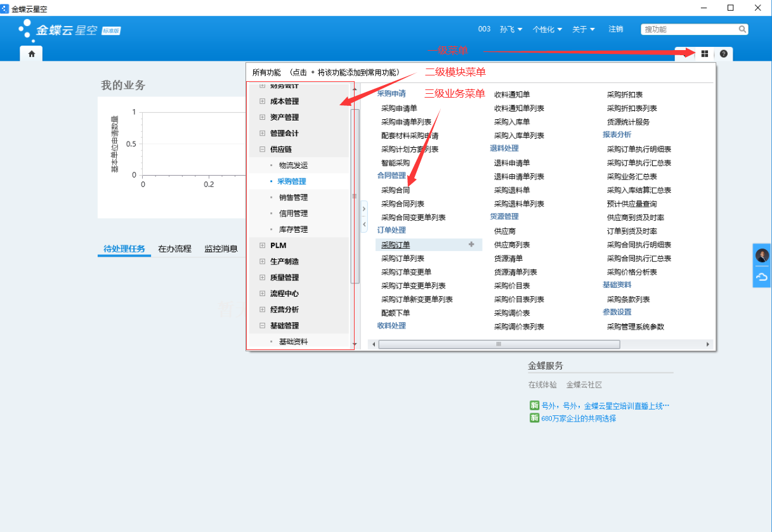Image resolution: width=772 pixels, height=532 pixels.
Task: Open the 金蝶云社区 link
Action: (x=584, y=385)
